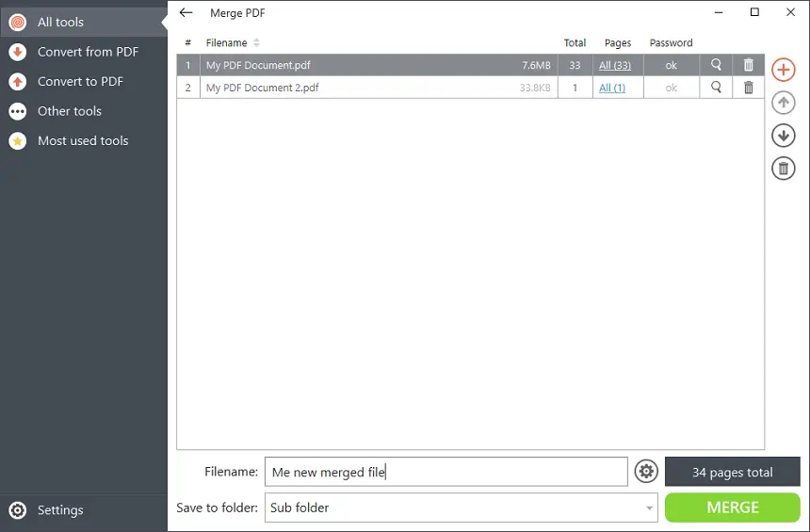Click the red plus add file icon

click(783, 70)
